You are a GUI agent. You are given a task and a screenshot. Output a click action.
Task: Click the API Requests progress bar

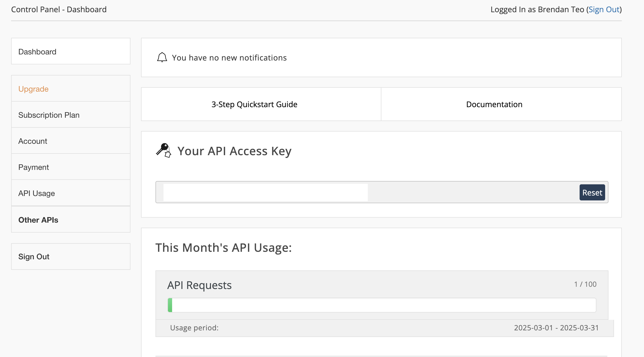382,305
